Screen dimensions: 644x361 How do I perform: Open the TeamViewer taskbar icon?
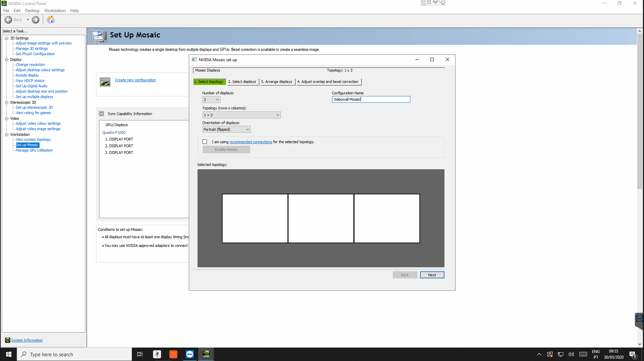pyautogui.click(x=190, y=354)
